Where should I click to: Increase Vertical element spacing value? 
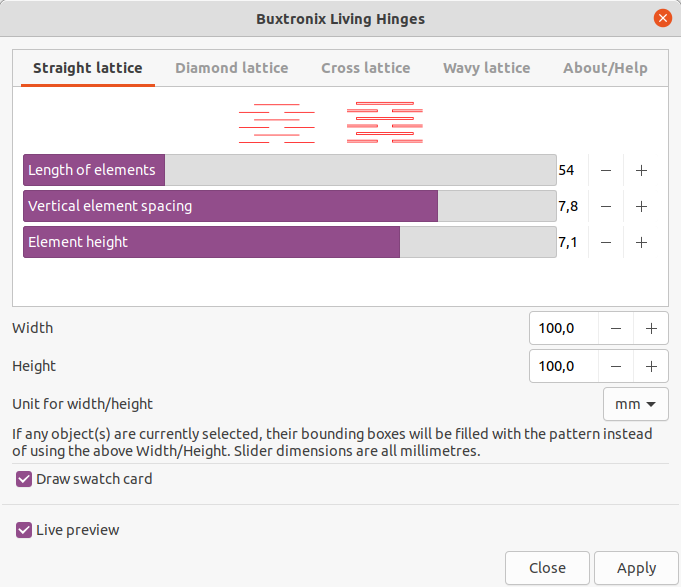click(641, 206)
